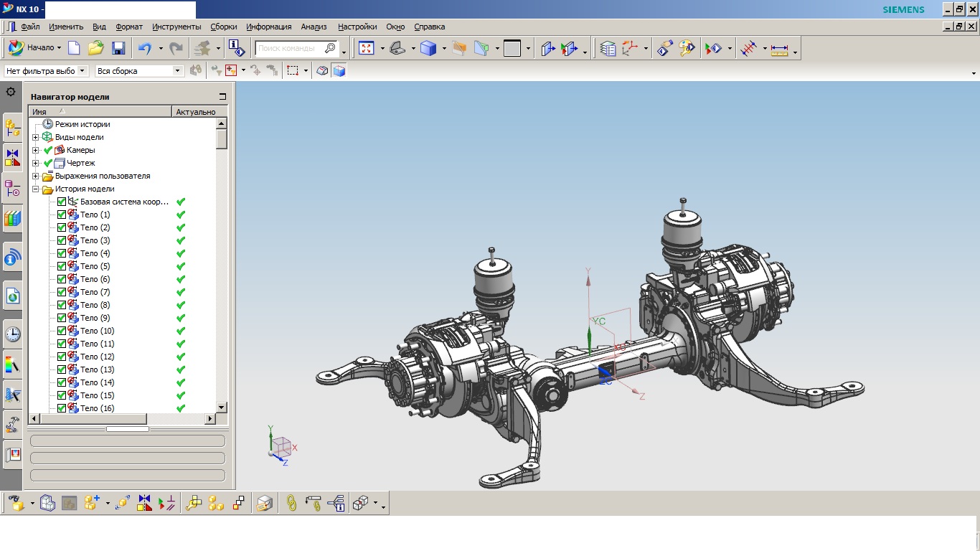The image size is (980, 551).
Task: Open the blue info tab on the left sidebar
Action: click(12, 257)
